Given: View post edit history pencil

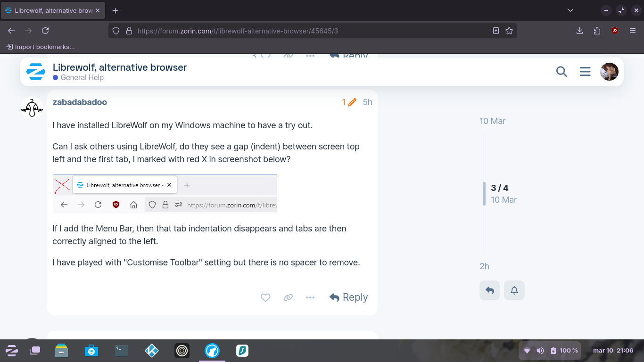Looking at the screenshot, I should (x=349, y=102).
